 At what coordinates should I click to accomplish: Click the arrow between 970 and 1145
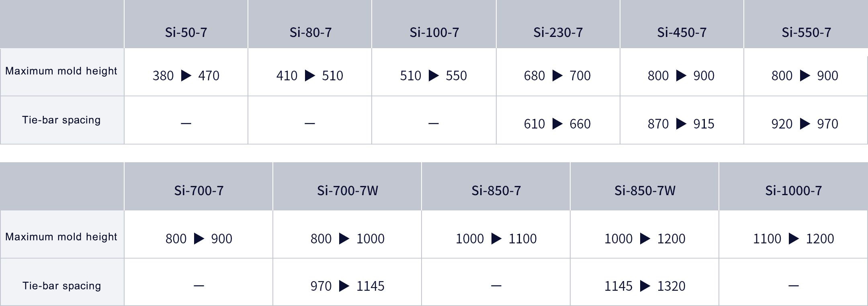[x=344, y=286]
